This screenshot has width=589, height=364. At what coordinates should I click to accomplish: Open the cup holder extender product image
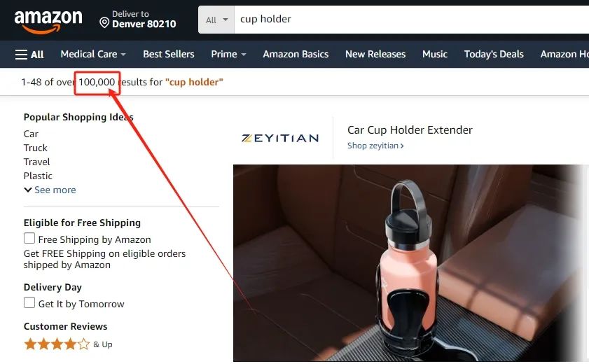coord(411,263)
